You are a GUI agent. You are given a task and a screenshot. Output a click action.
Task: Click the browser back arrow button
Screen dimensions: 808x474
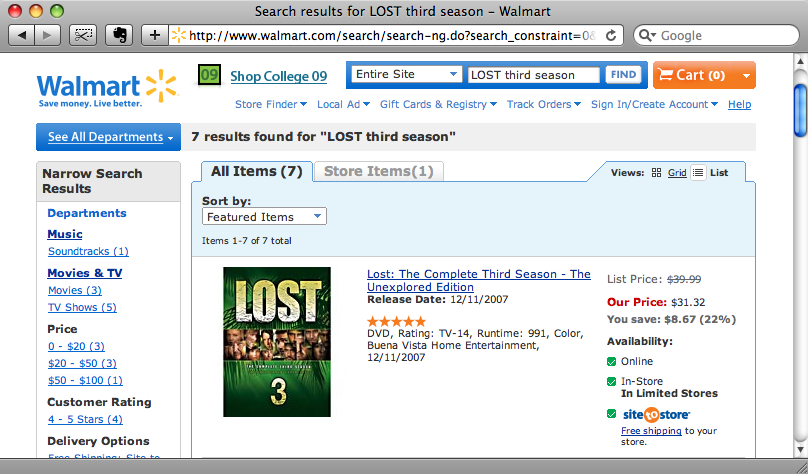pyautogui.click(x=22, y=35)
